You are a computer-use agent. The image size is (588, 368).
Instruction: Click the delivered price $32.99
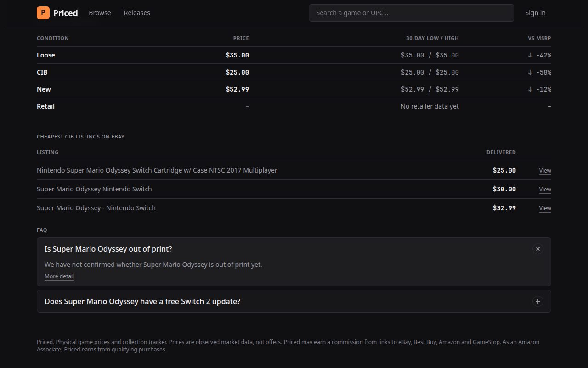[x=504, y=208]
